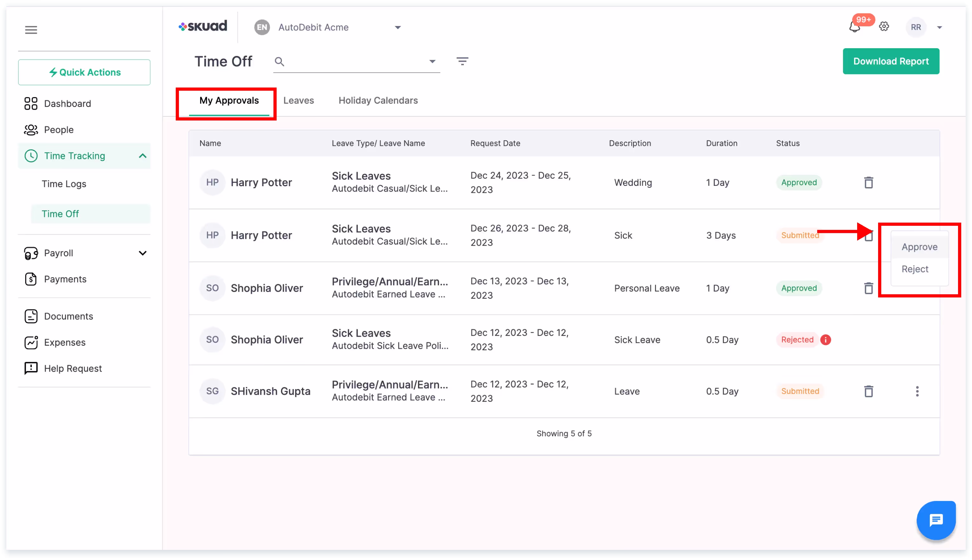Expand the Payroll sidebar section

point(142,253)
